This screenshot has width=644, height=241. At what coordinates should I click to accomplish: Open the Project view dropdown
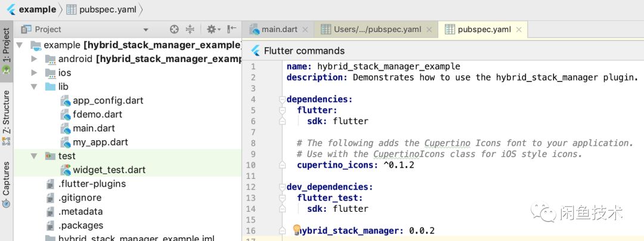145,30
